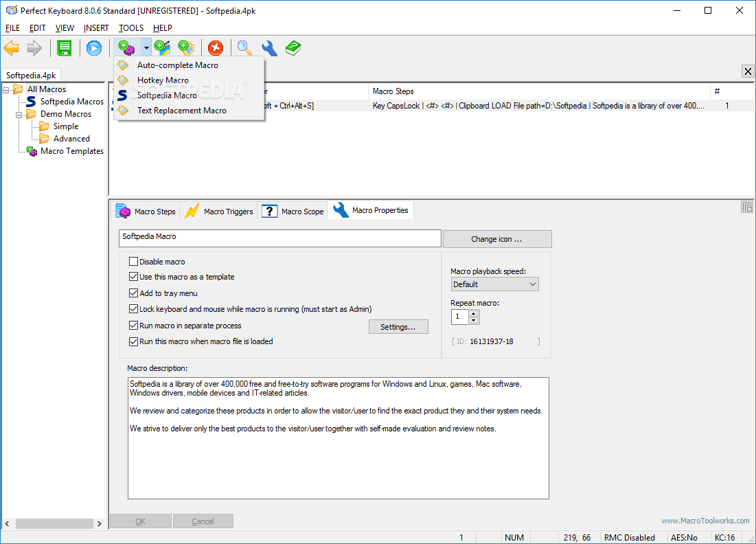Click the green save file icon
Screen dimensions: 756x544
(x=64, y=48)
